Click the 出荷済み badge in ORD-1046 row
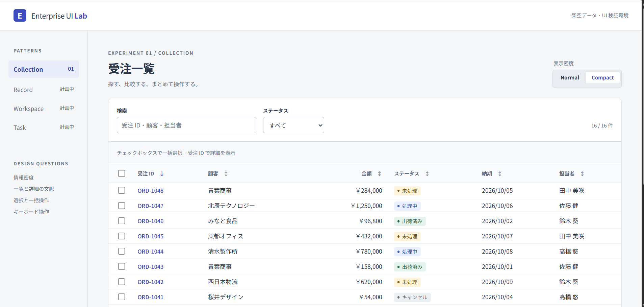Viewport: 644px width, 307px height. (x=410, y=221)
